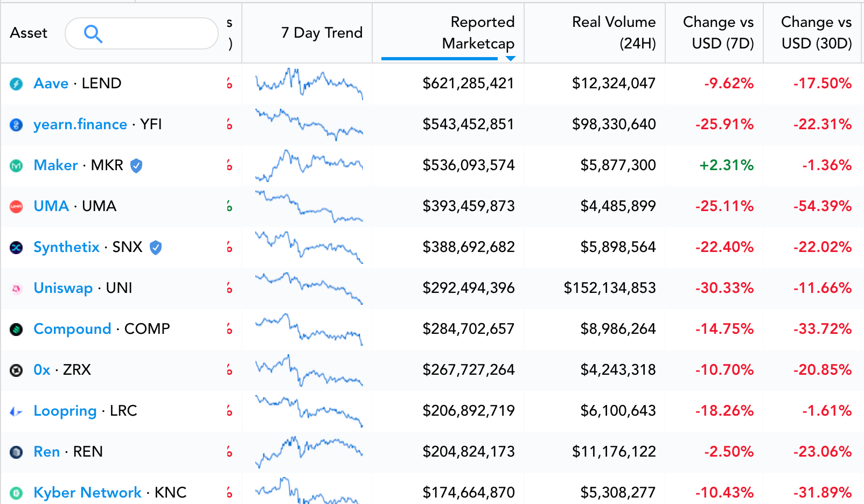Image resolution: width=864 pixels, height=504 pixels.
Task: Click the Maker coin logo
Action: tap(17, 166)
